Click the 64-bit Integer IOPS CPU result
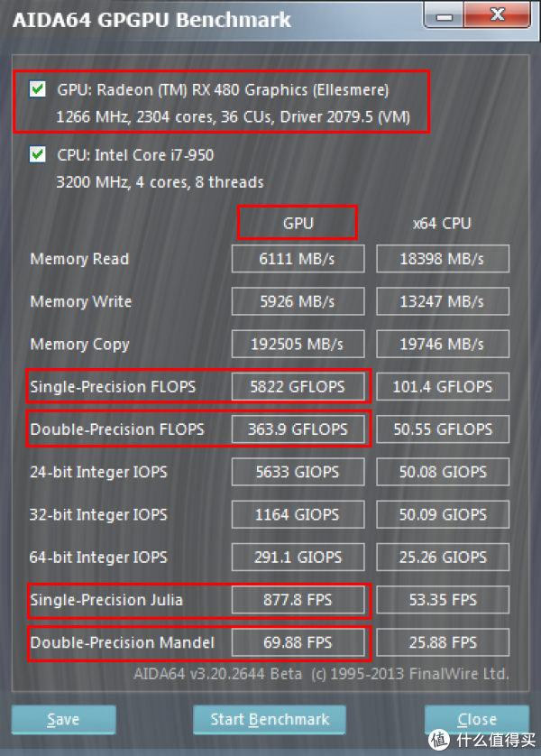 (x=442, y=557)
